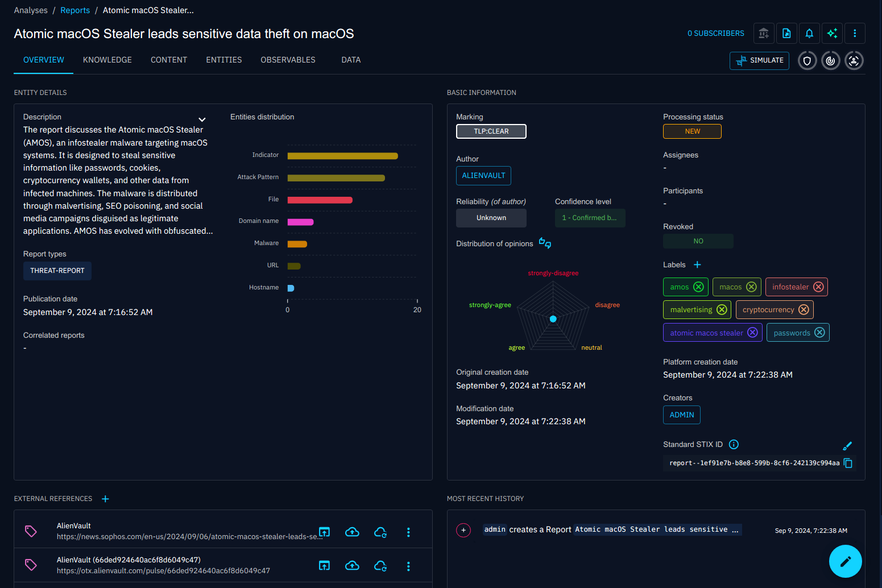Screen dimensions: 882x588
Task: Open the Confidence level dropdown
Action: click(x=590, y=218)
